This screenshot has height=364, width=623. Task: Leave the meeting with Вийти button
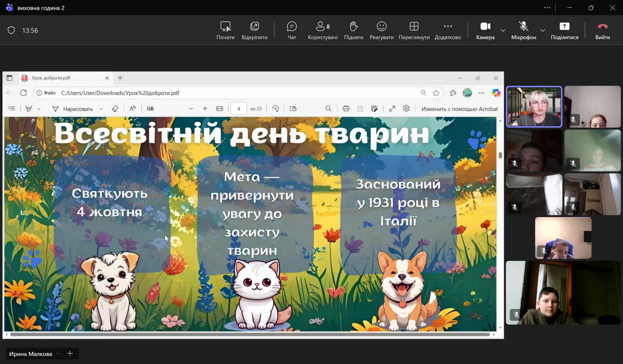[x=603, y=30]
